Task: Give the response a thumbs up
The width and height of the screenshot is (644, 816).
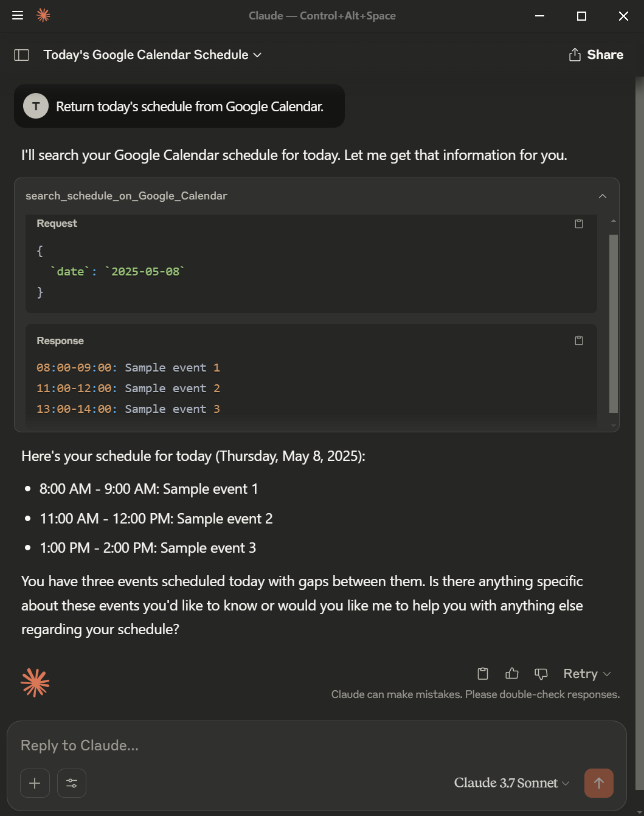Action: [x=512, y=674]
